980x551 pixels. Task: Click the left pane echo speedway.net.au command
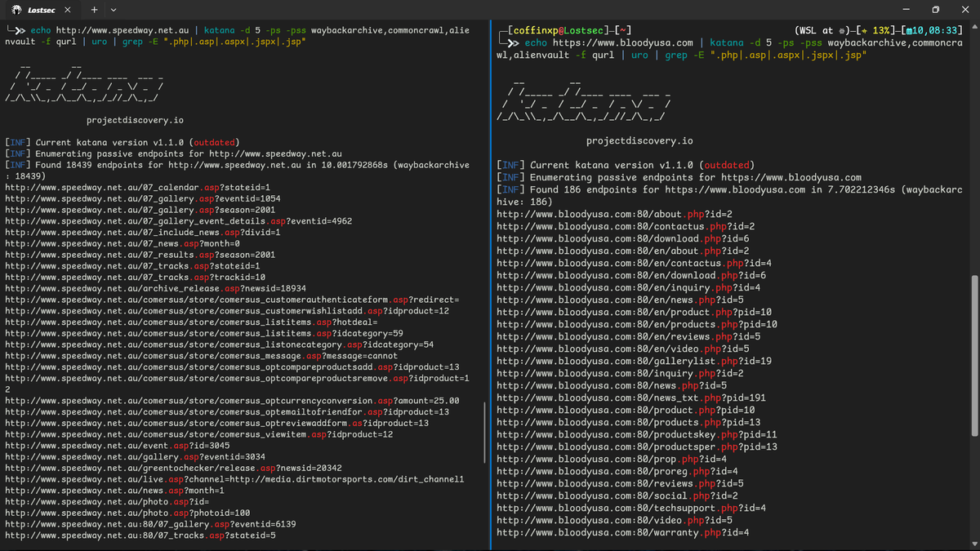237,36
